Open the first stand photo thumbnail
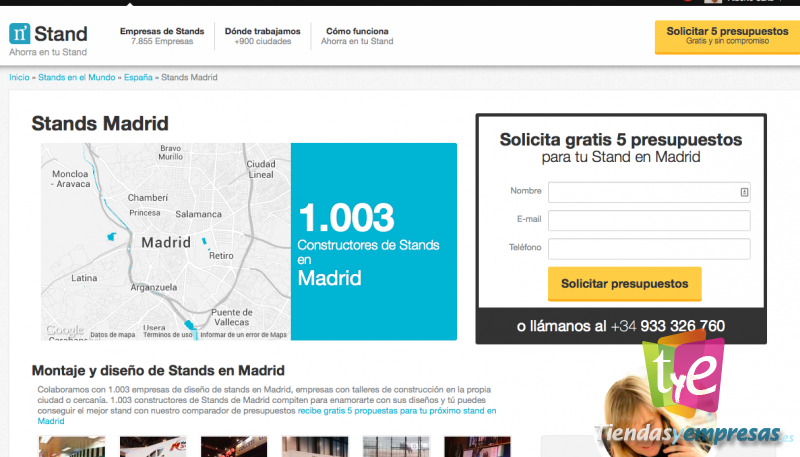Screen dimensions: 800x457 [71, 446]
